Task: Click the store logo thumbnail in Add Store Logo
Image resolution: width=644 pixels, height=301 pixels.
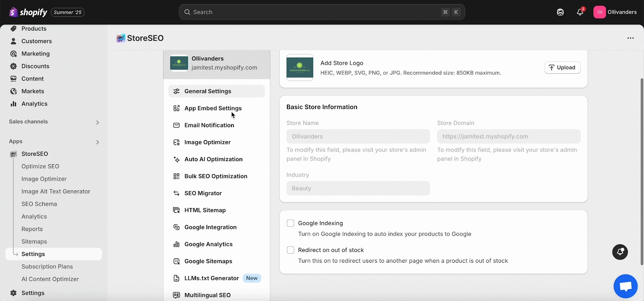Action: tap(300, 68)
